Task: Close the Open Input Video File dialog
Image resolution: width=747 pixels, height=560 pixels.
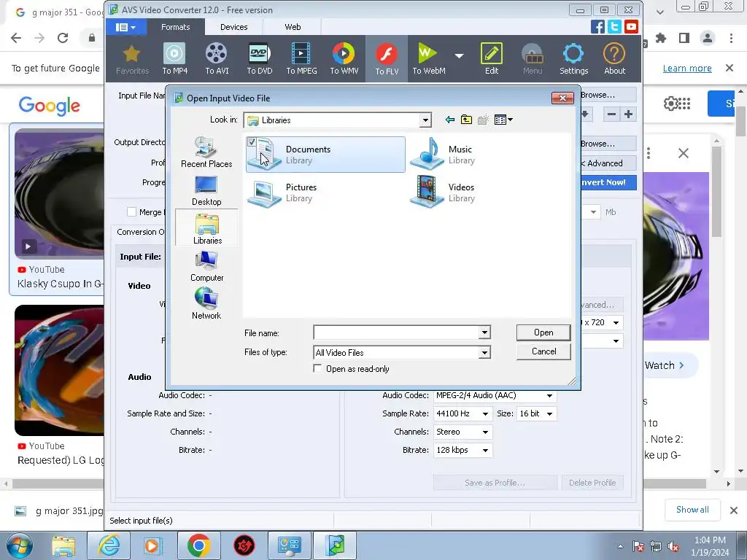Action: point(562,98)
